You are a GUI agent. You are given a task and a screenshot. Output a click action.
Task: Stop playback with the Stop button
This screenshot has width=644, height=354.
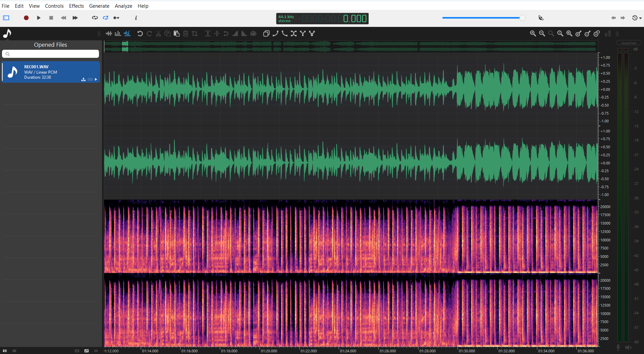tap(51, 18)
